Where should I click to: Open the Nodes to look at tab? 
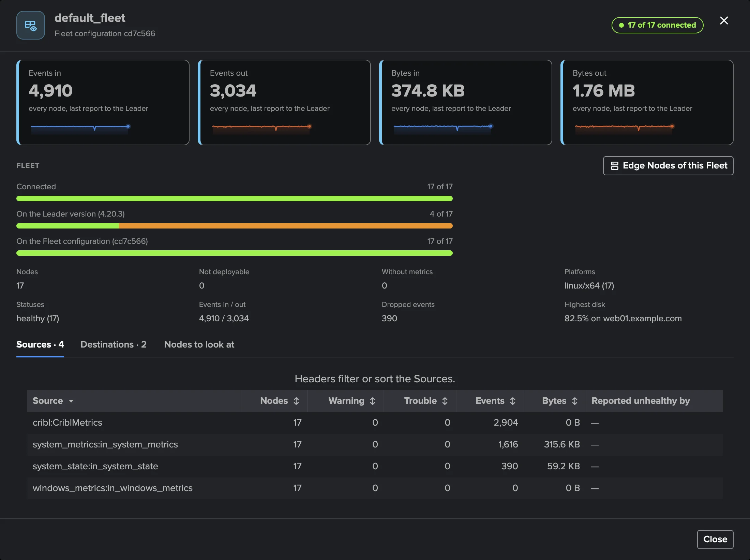199,344
